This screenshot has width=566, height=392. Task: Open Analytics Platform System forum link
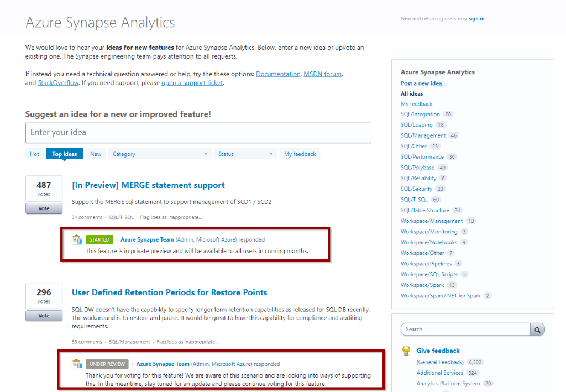pos(448,384)
